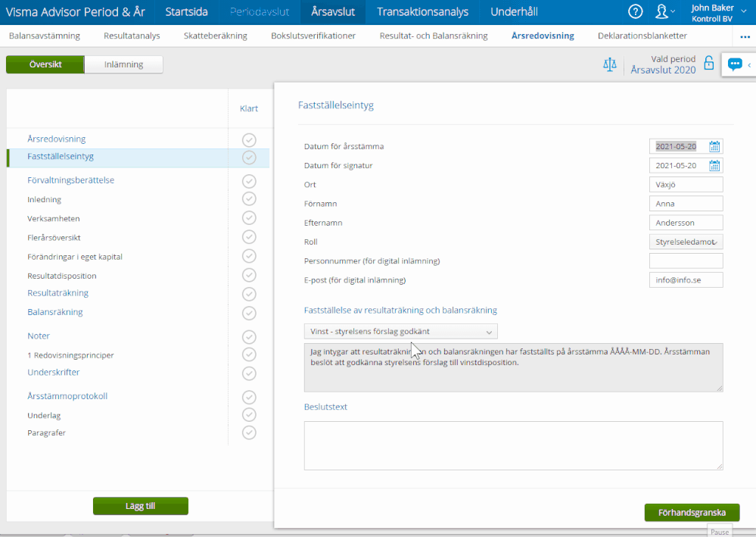Open the Skatteberäkning sub-tab
Screen dimensions: 756x537
click(x=215, y=36)
